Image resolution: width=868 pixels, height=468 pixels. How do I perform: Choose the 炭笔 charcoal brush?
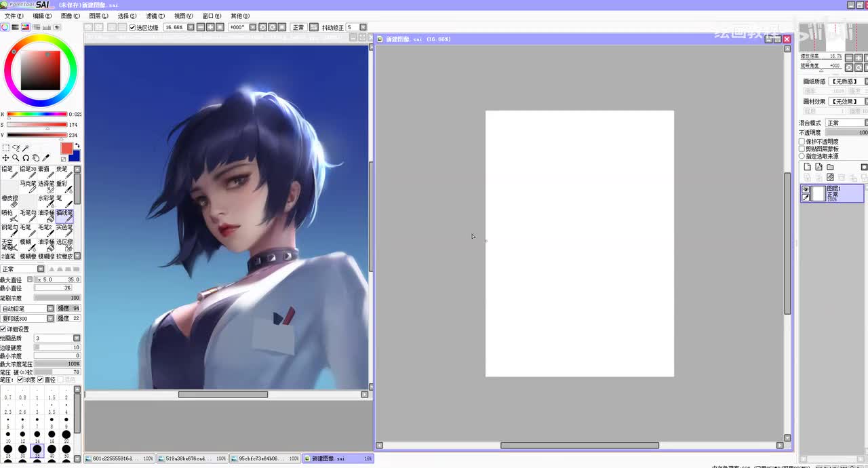tap(64, 172)
